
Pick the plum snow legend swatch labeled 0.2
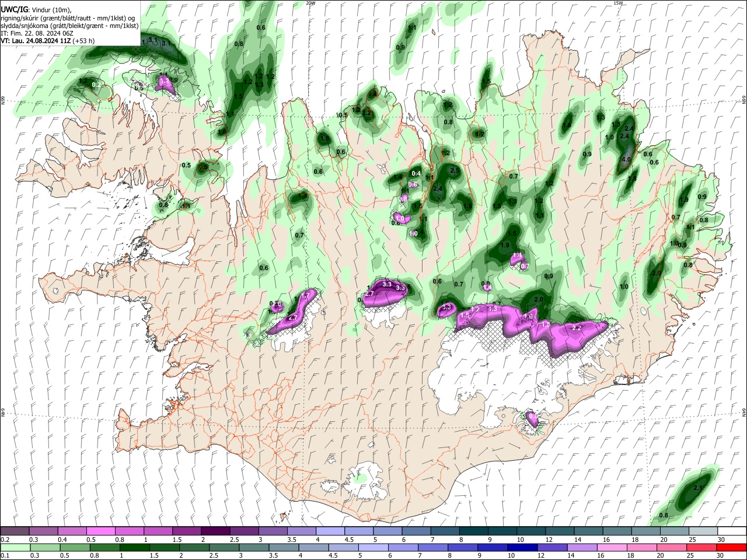(x=15, y=531)
